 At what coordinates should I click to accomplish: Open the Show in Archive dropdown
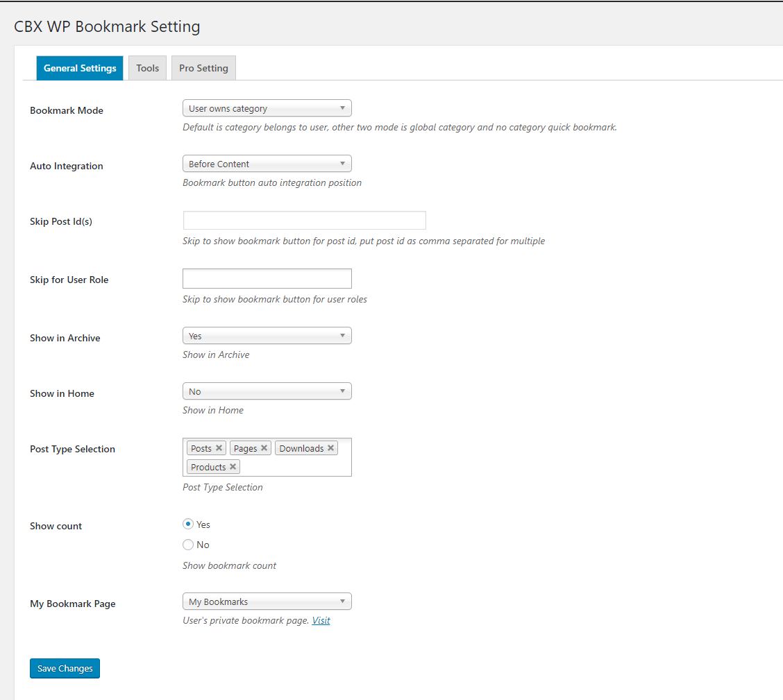point(267,336)
